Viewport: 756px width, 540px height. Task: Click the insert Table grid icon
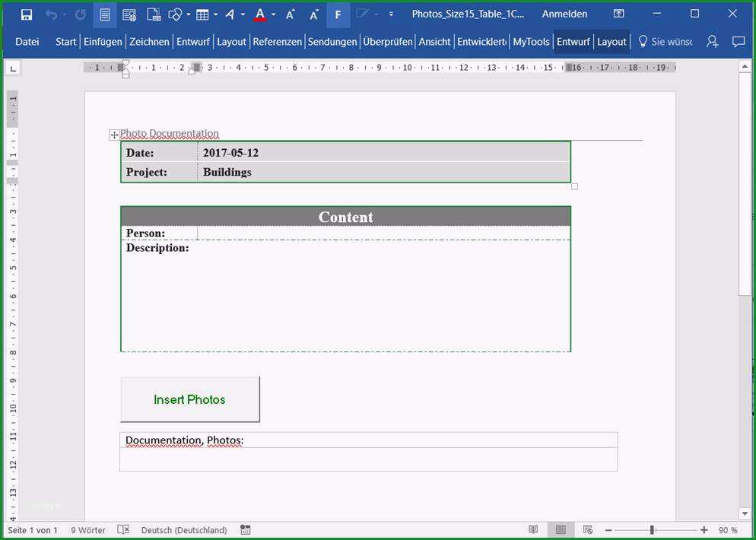(202, 15)
